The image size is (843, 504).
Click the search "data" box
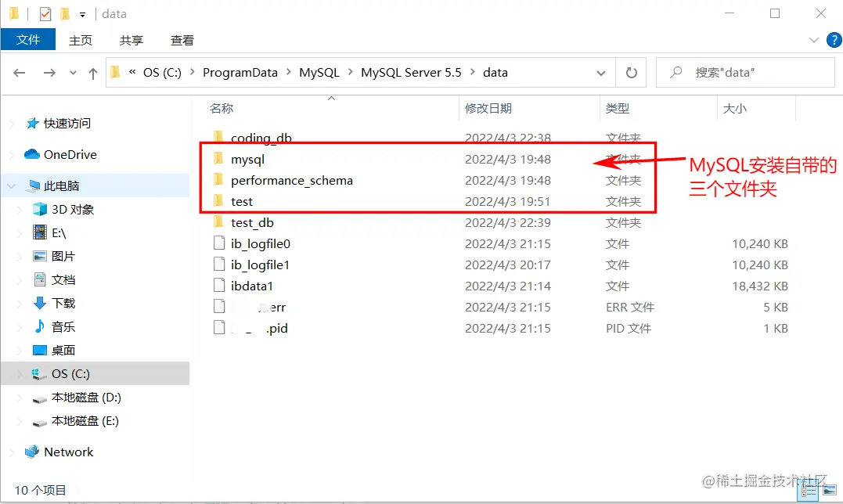pos(745,73)
